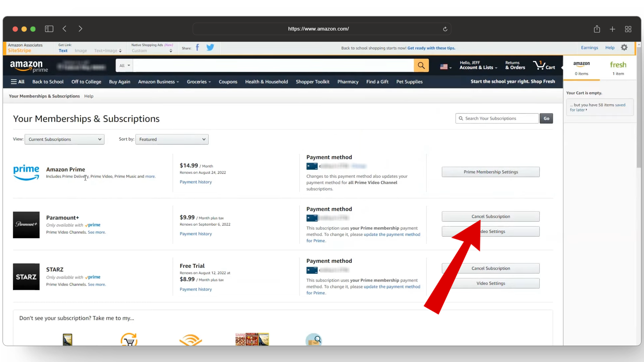The width and height of the screenshot is (644, 362).
Task: Share via the Facebook icon in SiteStripe
Action: (198, 48)
